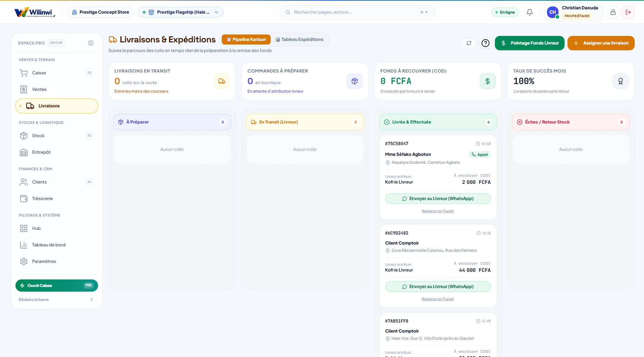Screen dimensions: 644x357
Task: Click the refresh icon near Pointage button
Action: click(x=469, y=43)
